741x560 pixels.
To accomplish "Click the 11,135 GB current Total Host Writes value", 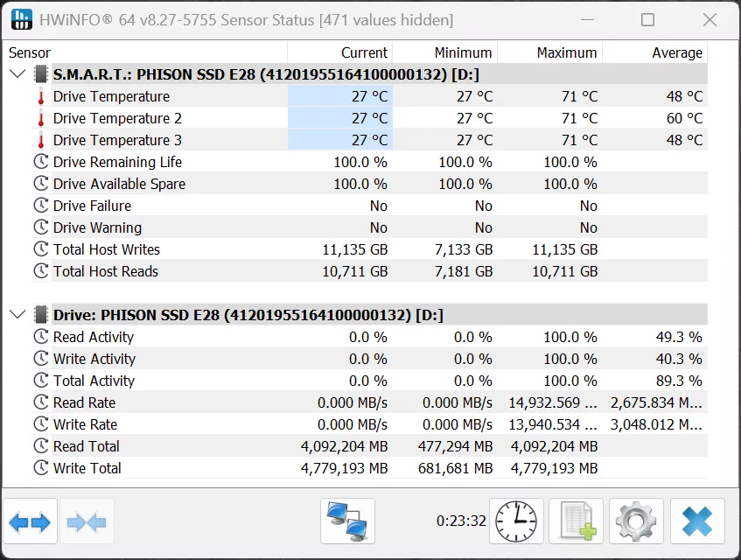I will pos(355,249).
